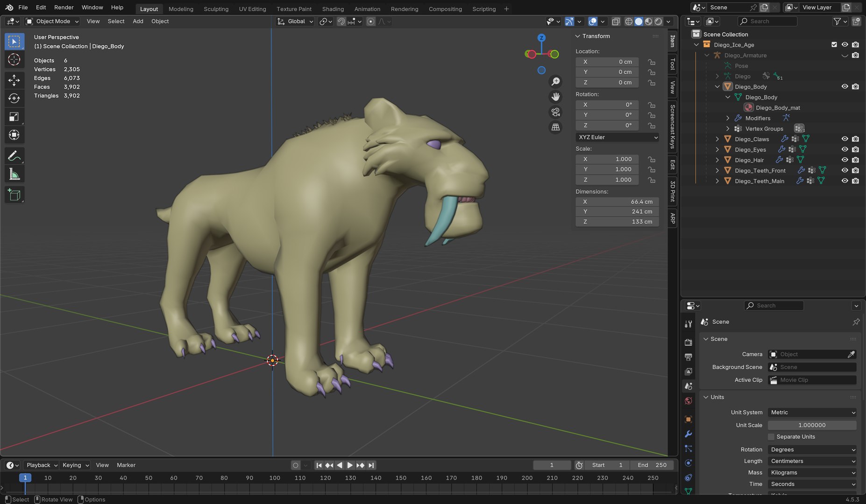Open the Rotation Degrees dropdown
This screenshot has width=866, height=504.
[812, 450]
